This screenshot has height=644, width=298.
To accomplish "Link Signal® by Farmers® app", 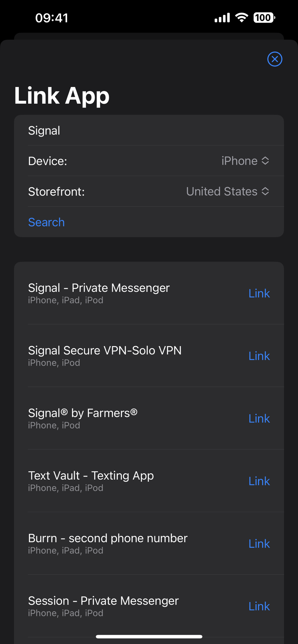I will 259,418.
